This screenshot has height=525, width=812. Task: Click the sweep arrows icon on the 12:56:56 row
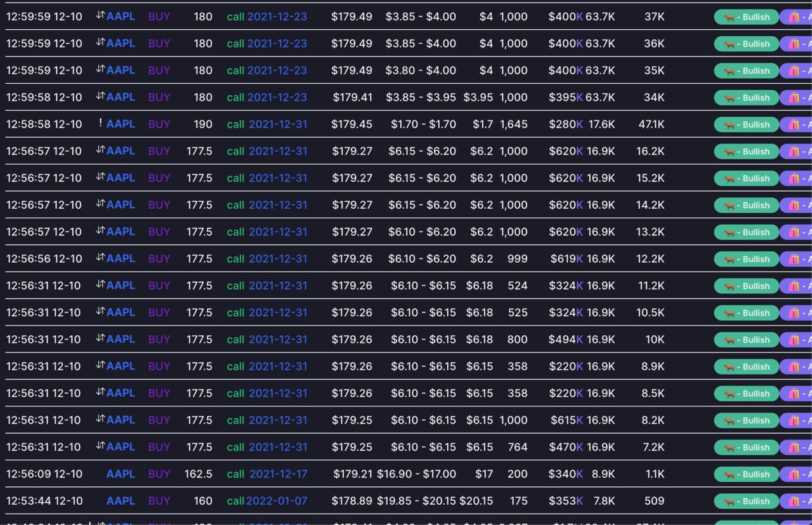click(100, 257)
